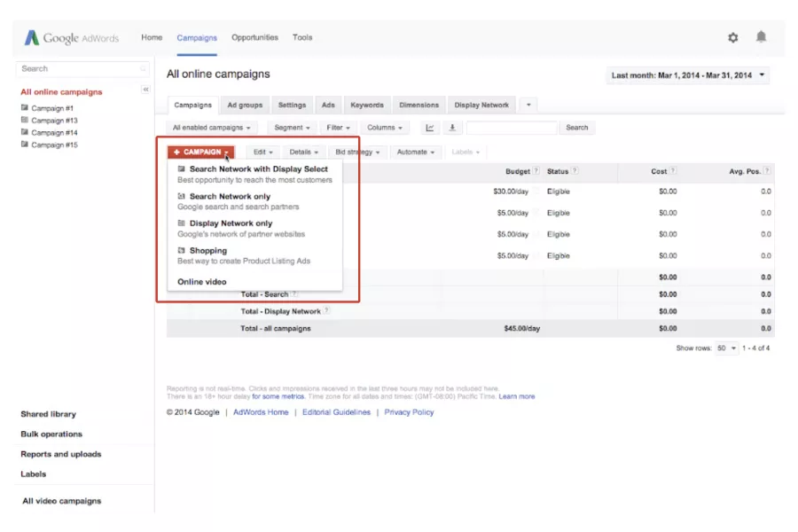Select Campaign #15 in the sidebar
The width and height of the screenshot is (798, 532).
point(56,145)
